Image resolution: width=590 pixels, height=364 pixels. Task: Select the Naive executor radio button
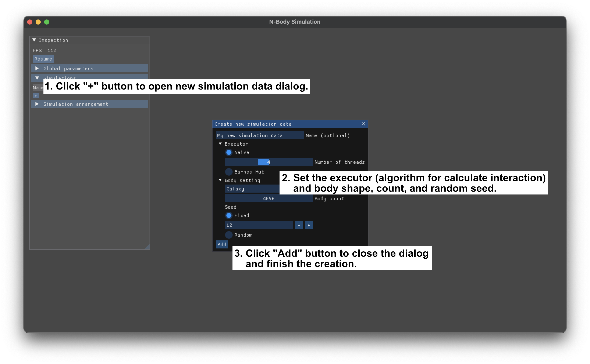click(x=229, y=152)
